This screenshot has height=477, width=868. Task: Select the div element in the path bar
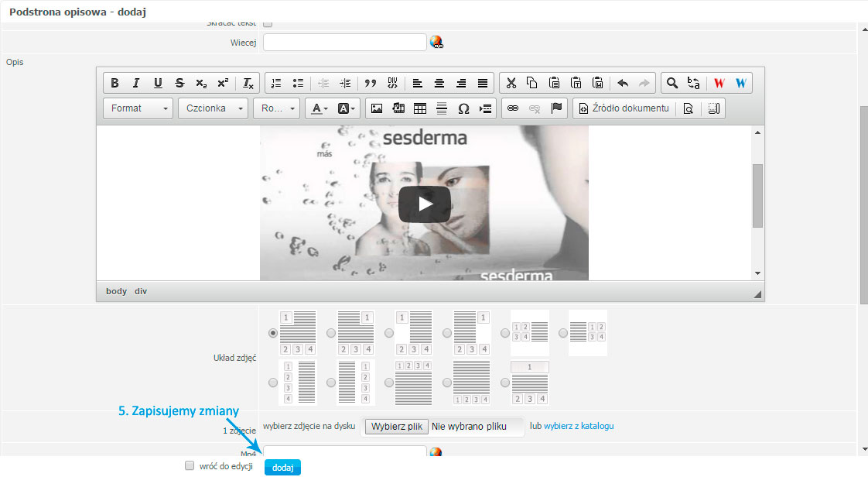coord(141,291)
